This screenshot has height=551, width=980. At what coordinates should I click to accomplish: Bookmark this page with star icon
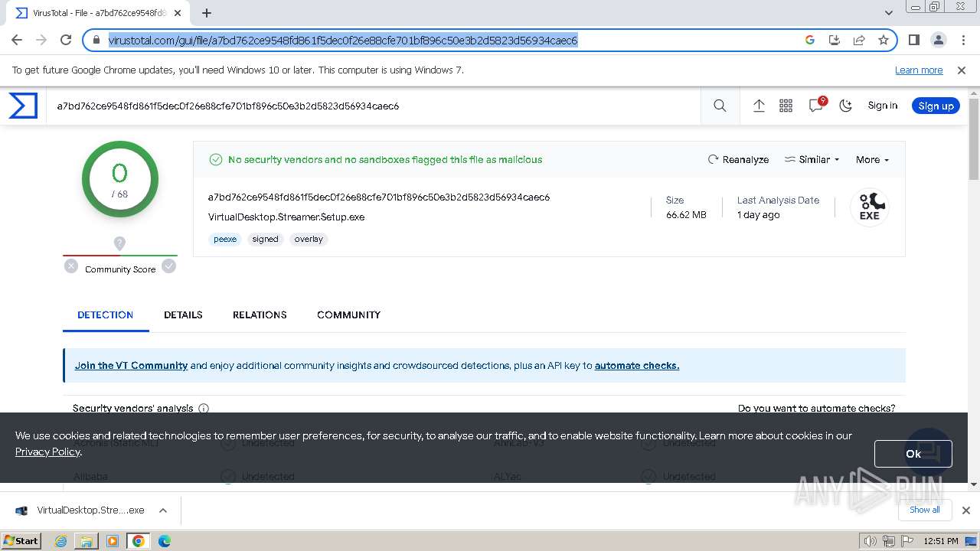pos(884,40)
